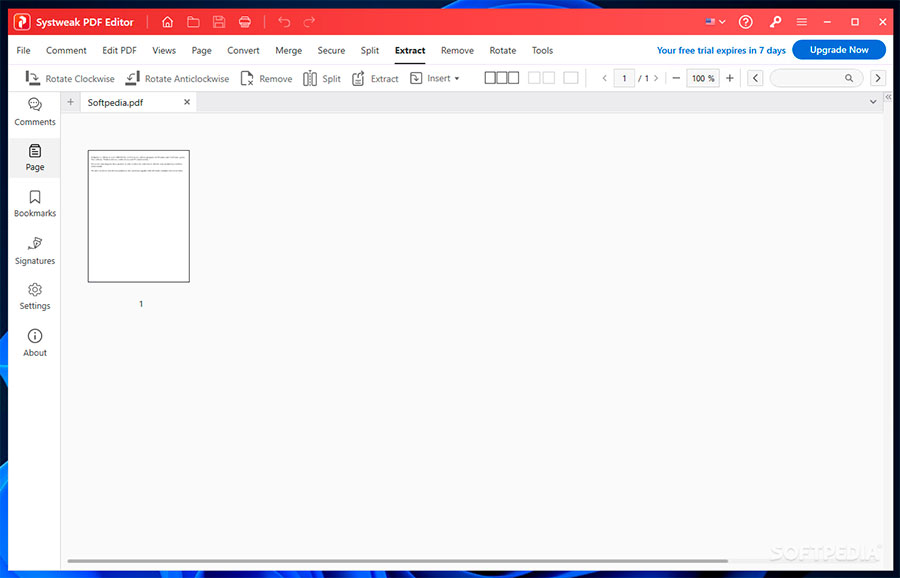Switch to single-page thumbnail layout
Image resolution: width=900 pixels, height=578 pixels.
(x=570, y=78)
